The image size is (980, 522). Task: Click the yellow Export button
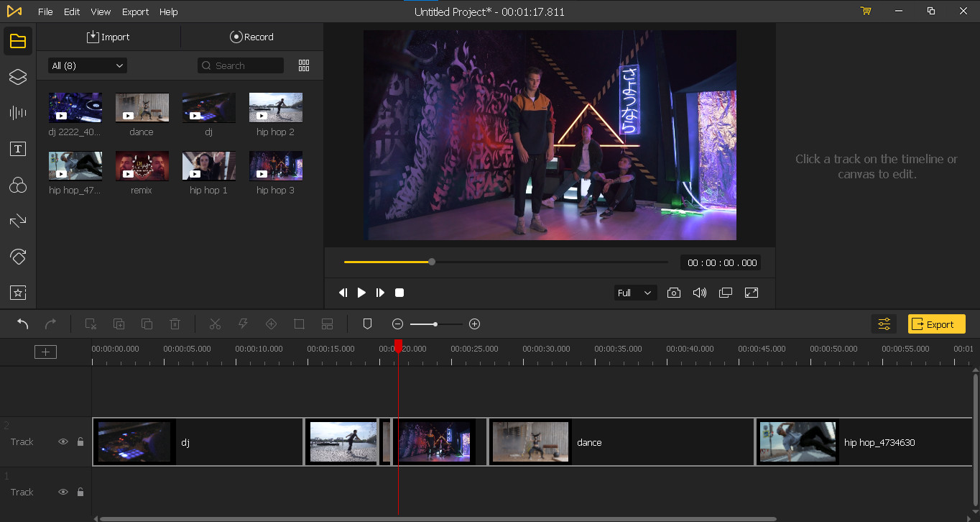click(936, 324)
